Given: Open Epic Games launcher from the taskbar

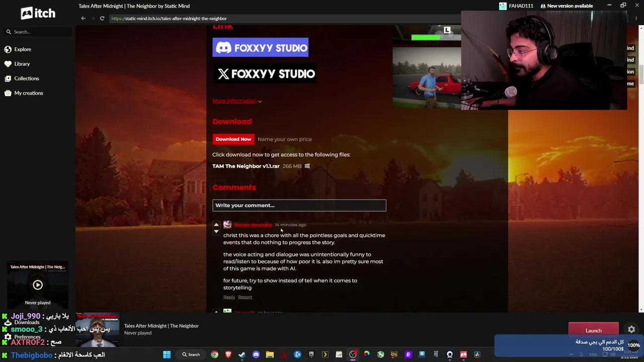Looking at the screenshot, I should [311, 354].
